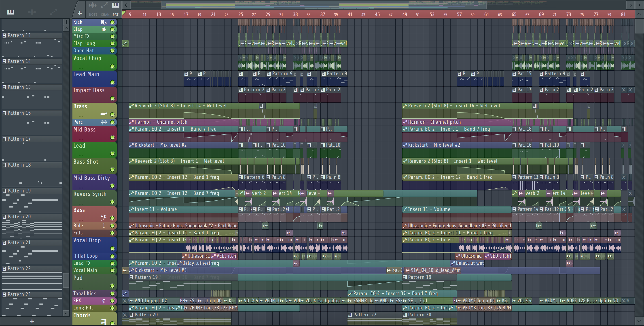Mute the Clap track
Image resolution: width=644 pixels, height=326 pixels.
[x=112, y=29]
